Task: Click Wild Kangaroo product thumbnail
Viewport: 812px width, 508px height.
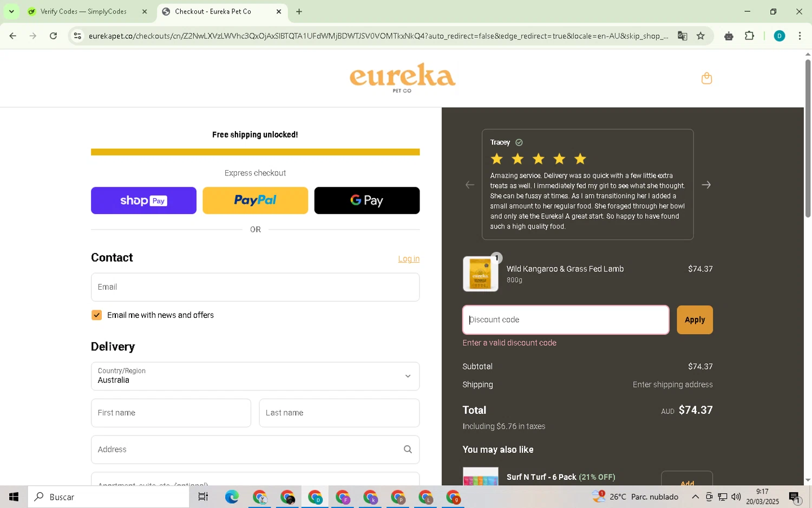Action: [x=480, y=274]
